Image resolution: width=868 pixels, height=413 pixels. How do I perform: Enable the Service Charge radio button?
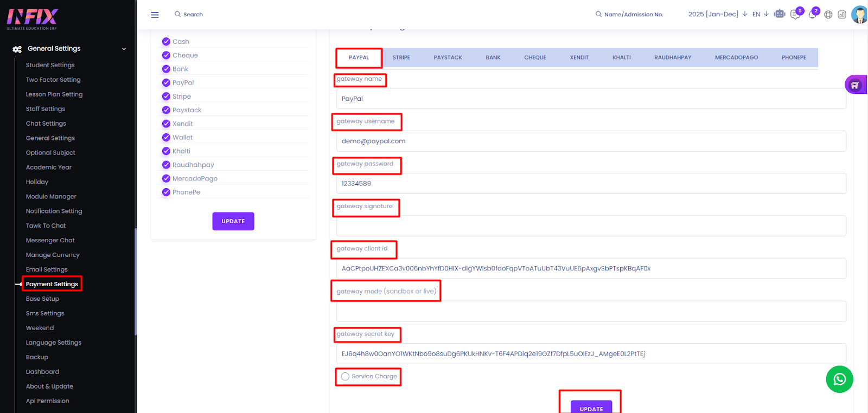pyautogui.click(x=345, y=376)
